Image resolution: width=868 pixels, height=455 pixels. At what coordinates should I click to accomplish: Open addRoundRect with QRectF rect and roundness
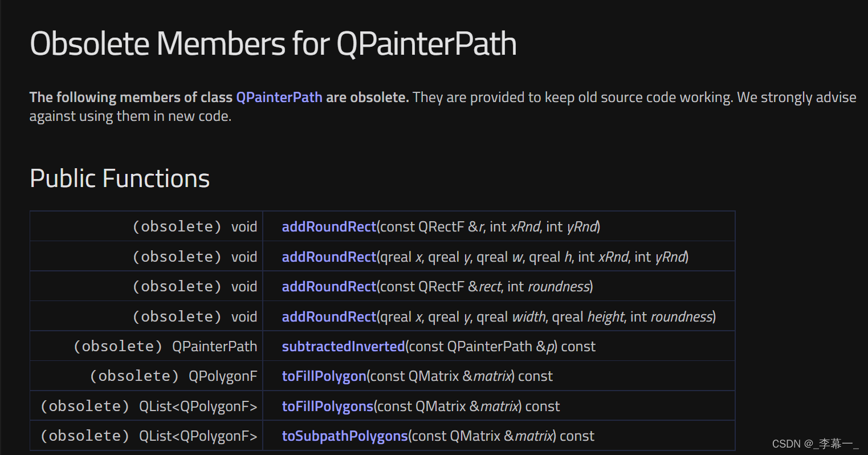329,287
